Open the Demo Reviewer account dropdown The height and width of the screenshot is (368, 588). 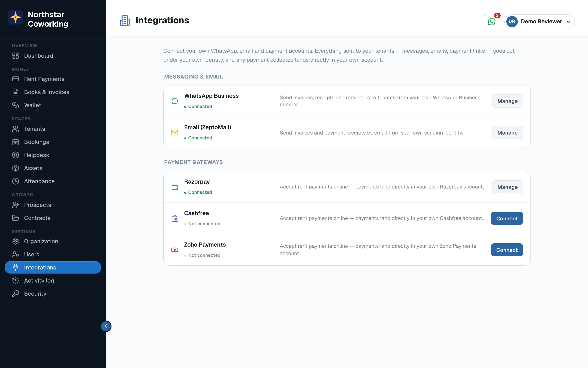pyautogui.click(x=539, y=22)
